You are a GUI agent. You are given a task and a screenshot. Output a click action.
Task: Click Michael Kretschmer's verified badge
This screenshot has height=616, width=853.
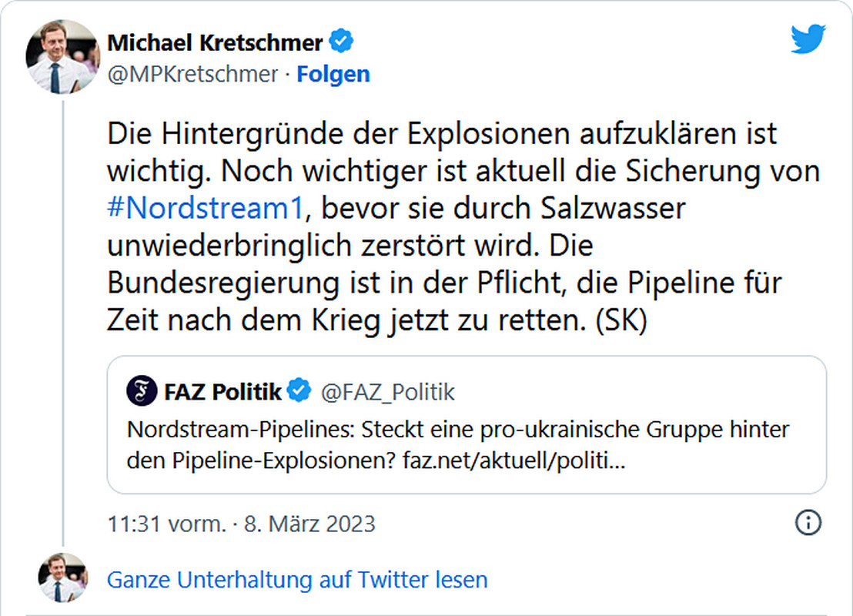pyautogui.click(x=341, y=42)
